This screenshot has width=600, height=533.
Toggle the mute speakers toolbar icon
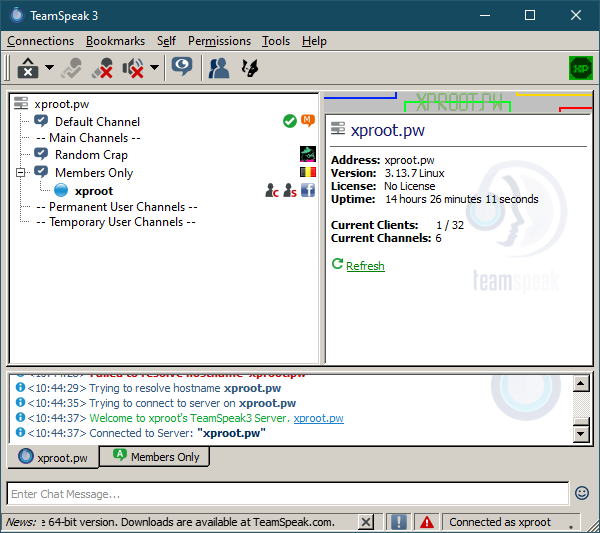pos(133,68)
